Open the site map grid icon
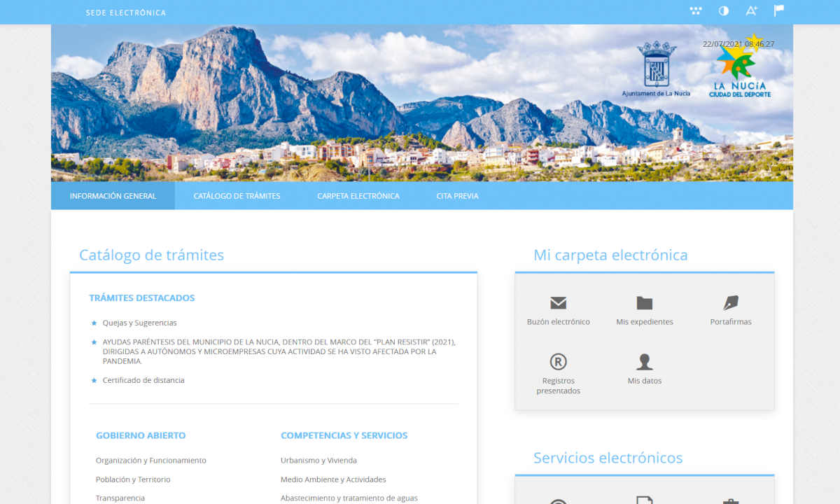This screenshot has height=504, width=840. pos(695,10)
